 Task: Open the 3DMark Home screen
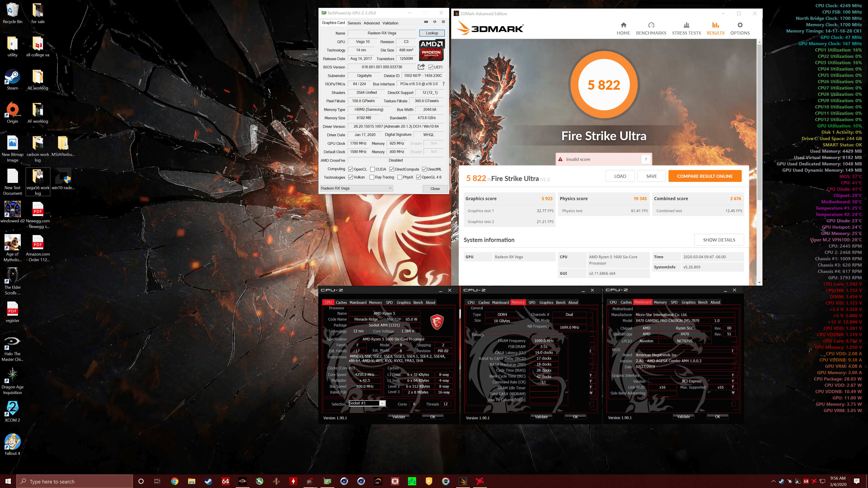(623, 28)
